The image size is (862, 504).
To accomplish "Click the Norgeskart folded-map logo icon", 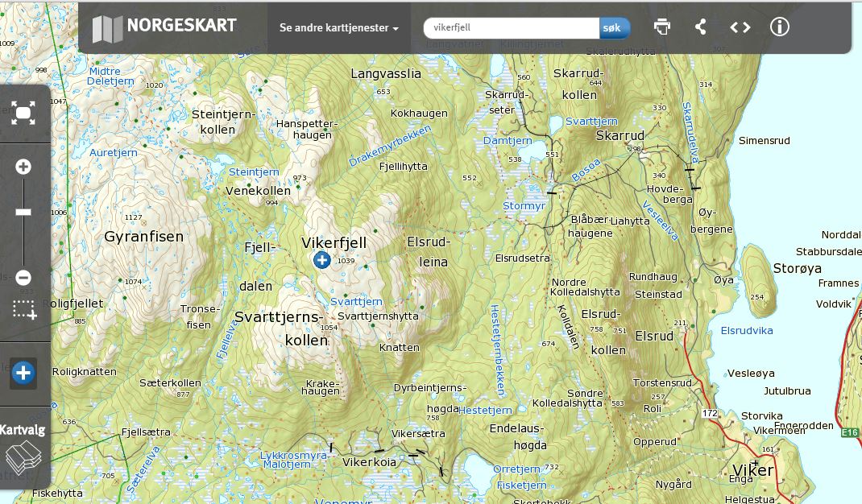I will [x=106, y=26].
